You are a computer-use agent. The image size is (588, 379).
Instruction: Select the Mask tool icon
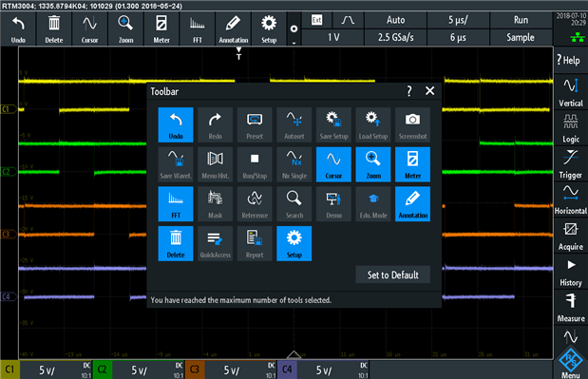click(216, 204)
